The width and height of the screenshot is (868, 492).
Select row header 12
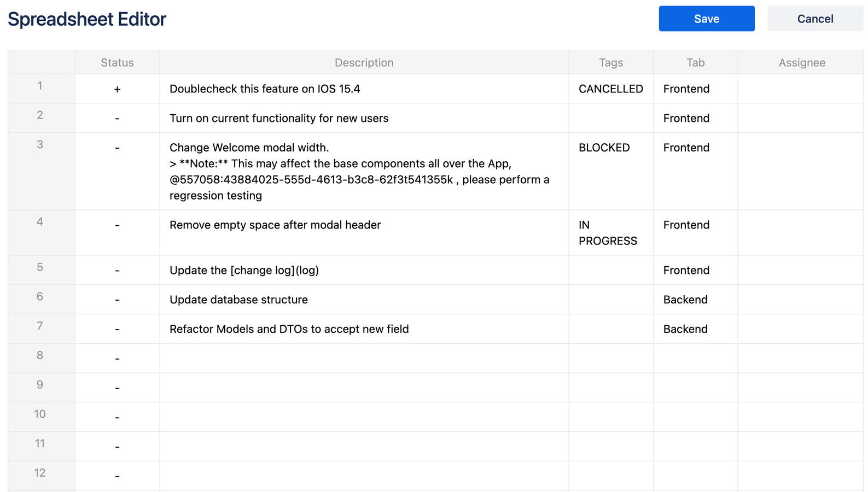41,476
